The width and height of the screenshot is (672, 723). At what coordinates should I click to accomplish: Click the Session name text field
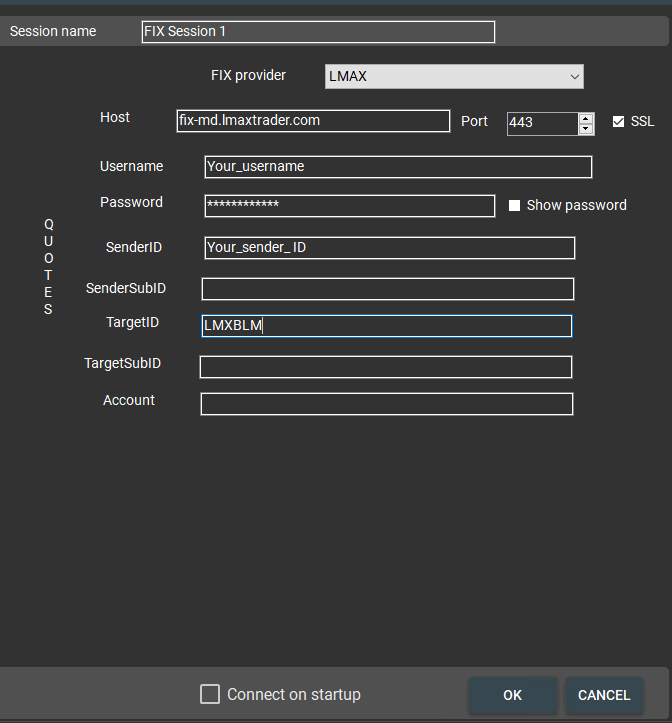(x=318, y=32)
